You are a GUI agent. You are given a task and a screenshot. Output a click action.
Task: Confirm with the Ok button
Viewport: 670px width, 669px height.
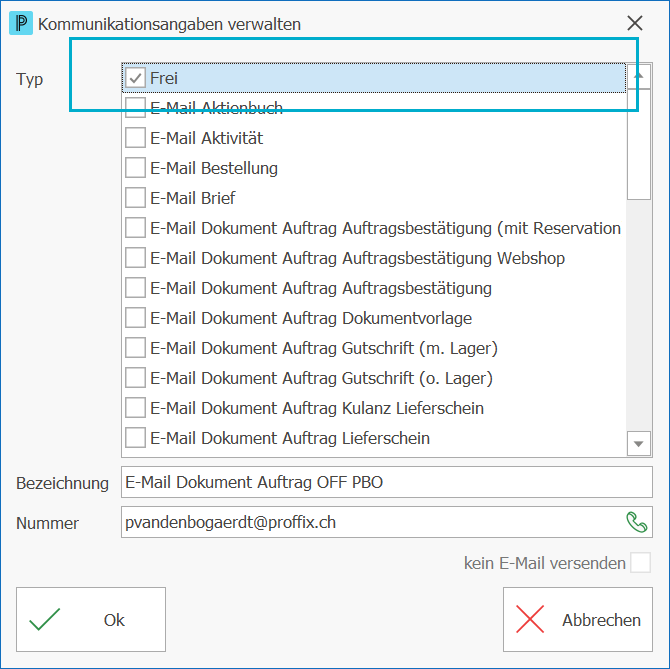91,619
